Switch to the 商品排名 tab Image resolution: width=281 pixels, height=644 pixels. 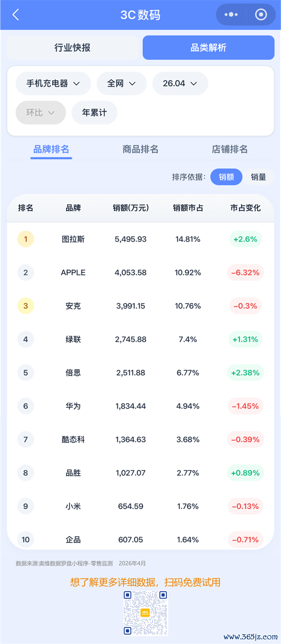pos(140,150)
